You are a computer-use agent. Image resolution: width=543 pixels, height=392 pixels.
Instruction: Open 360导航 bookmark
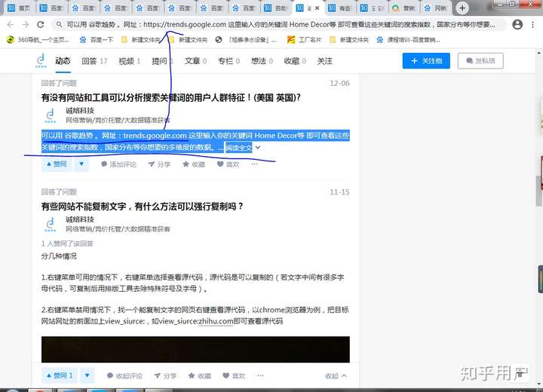tap(38, 40)
